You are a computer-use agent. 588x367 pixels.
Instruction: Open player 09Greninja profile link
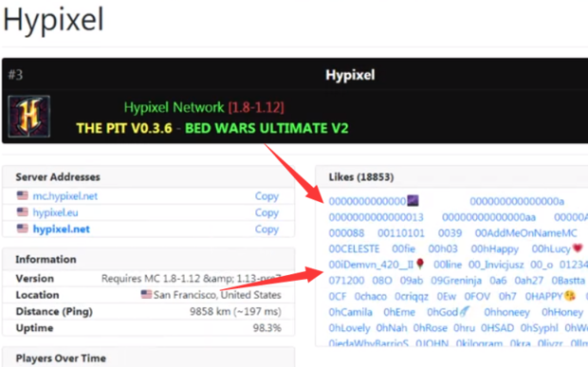(x=456, y=281)
